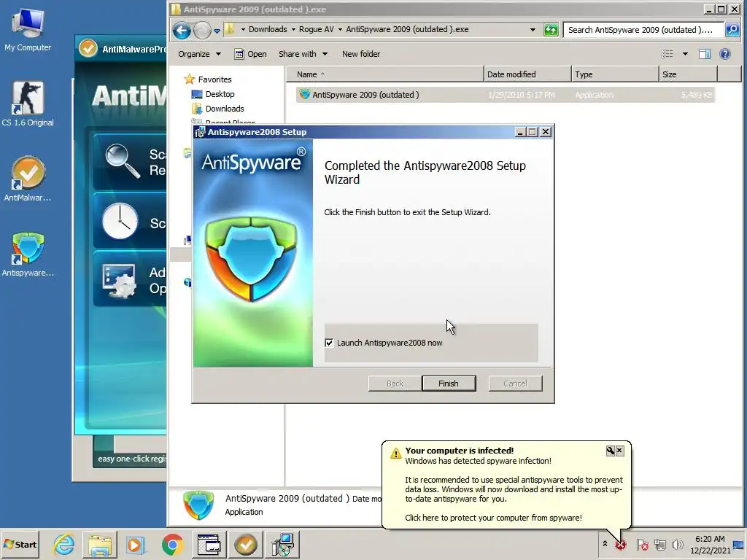Open the address bar history dropdown
Screen dimensions: 747x560
coord(533,29)
